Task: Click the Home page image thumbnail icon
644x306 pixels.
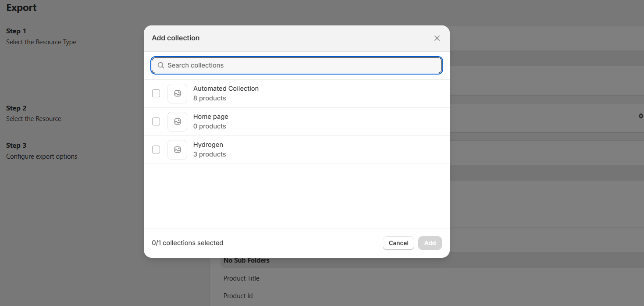Action: pos(177,121)
